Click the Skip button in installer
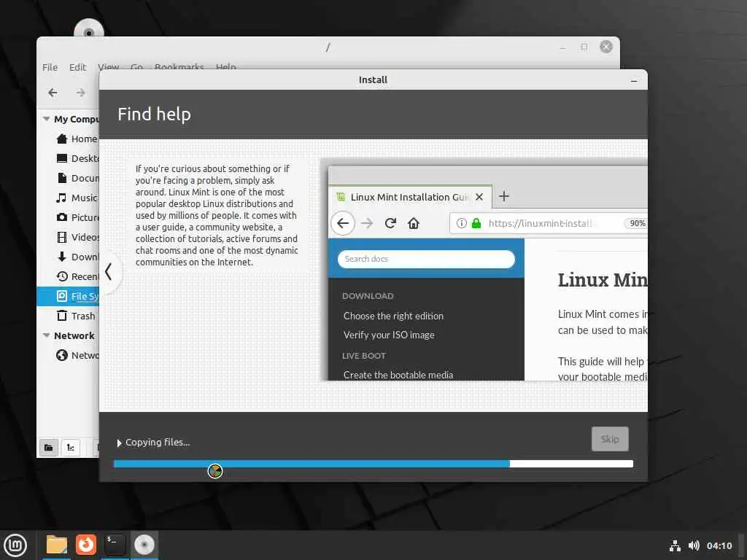This screenshot has width=747, height=560. [x=610, y=439]
